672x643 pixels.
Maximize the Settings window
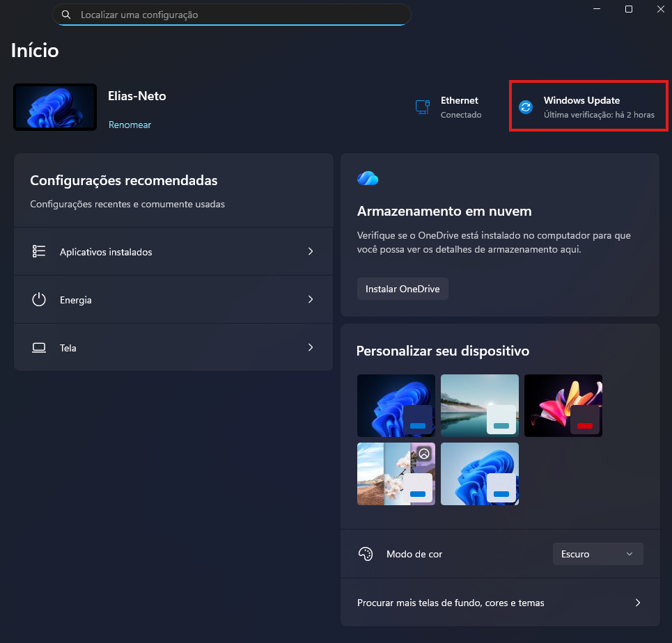[629, 9]
